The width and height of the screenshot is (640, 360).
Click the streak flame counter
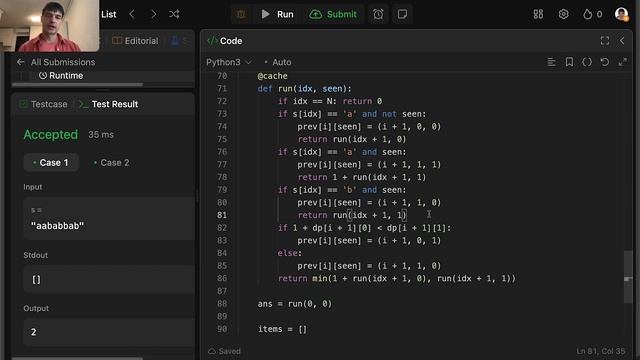592,14
